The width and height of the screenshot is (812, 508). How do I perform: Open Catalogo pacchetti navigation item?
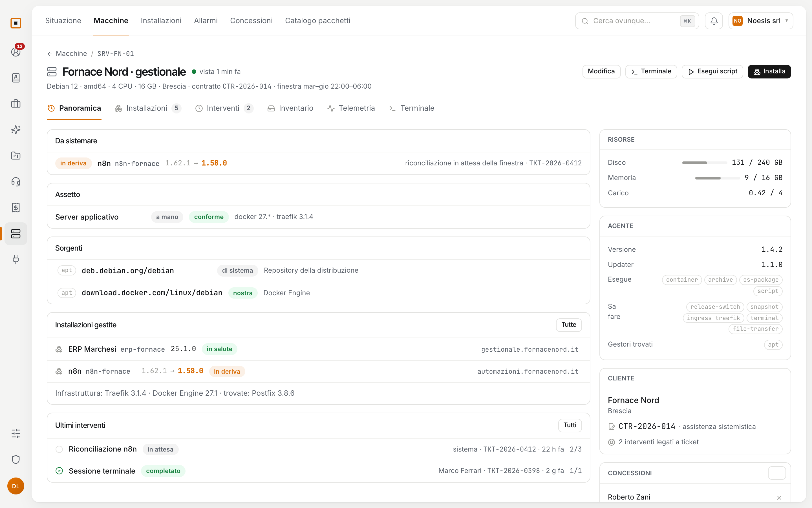coord(317,21)
